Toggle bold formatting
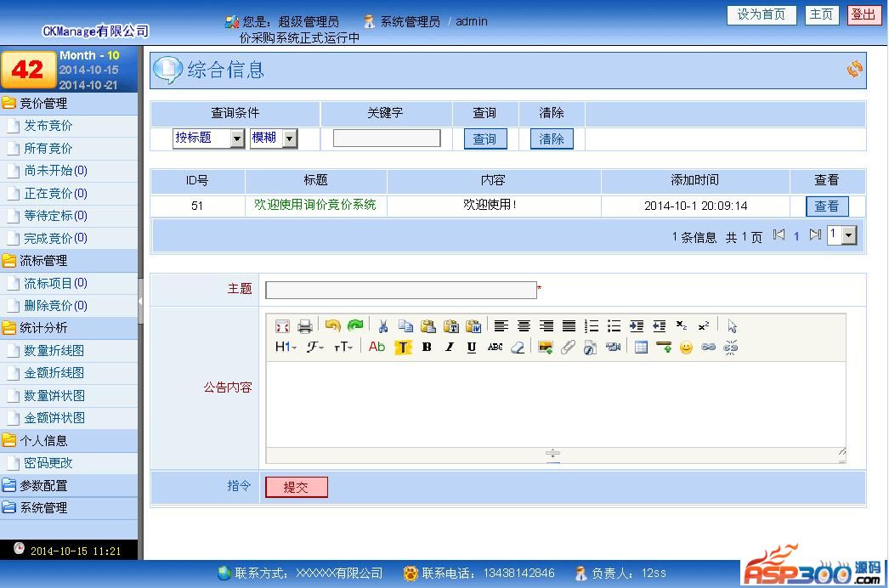 [x=427, y=347]
